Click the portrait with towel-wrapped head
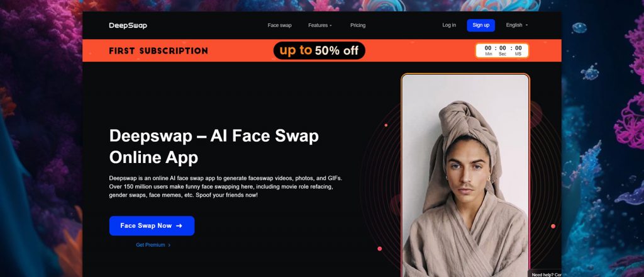 (x=465, y=176)
